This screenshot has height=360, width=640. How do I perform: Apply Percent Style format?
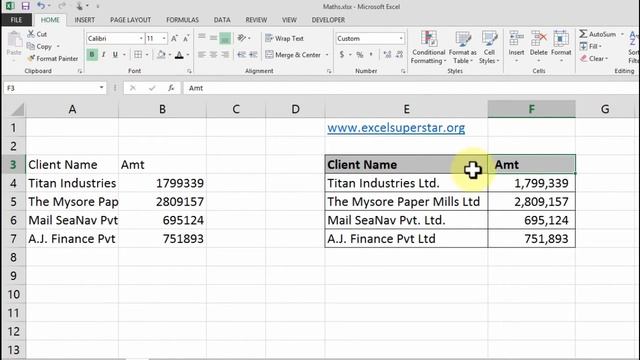[x=360, y=54]
